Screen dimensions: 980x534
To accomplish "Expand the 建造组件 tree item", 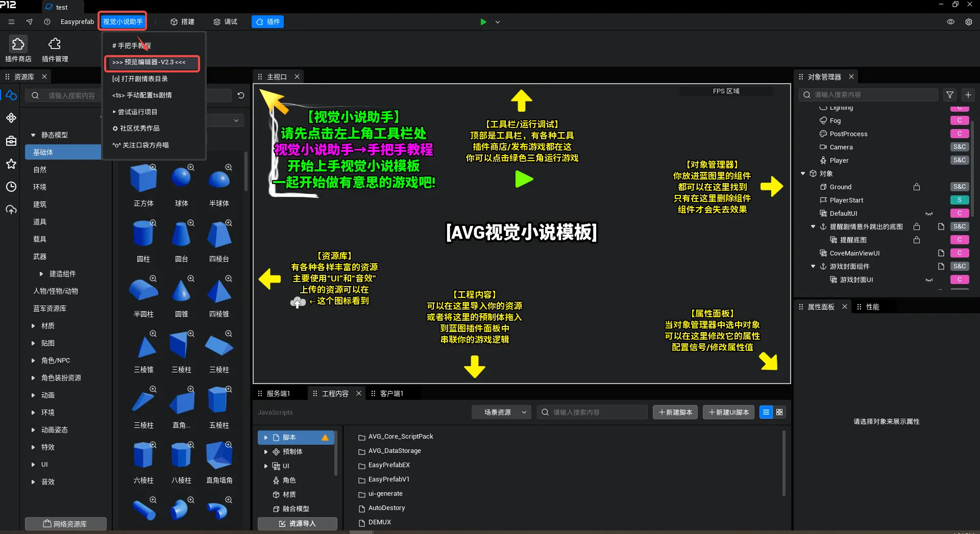I will 41,274.
